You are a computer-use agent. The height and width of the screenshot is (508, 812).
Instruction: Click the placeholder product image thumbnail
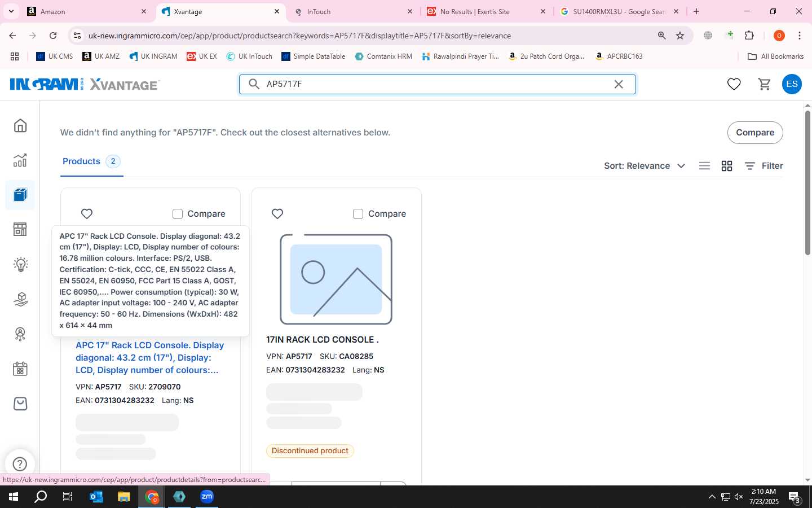336,279
